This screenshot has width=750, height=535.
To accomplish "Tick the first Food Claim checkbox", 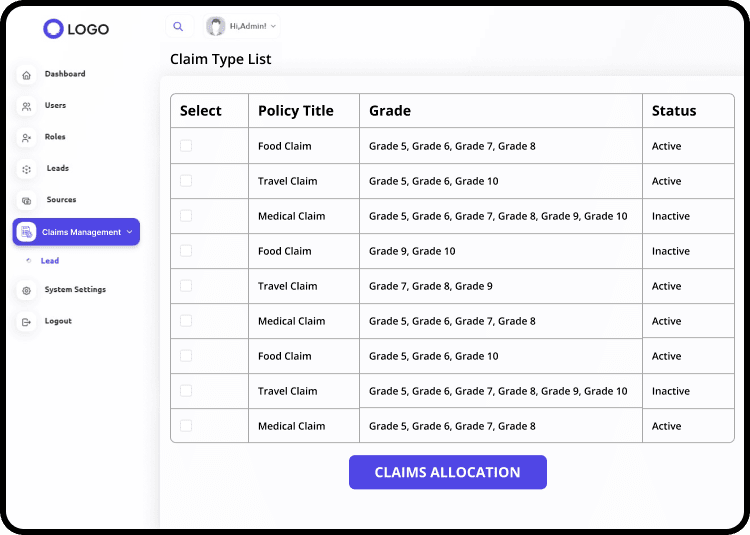I will [x=186, y=146].
